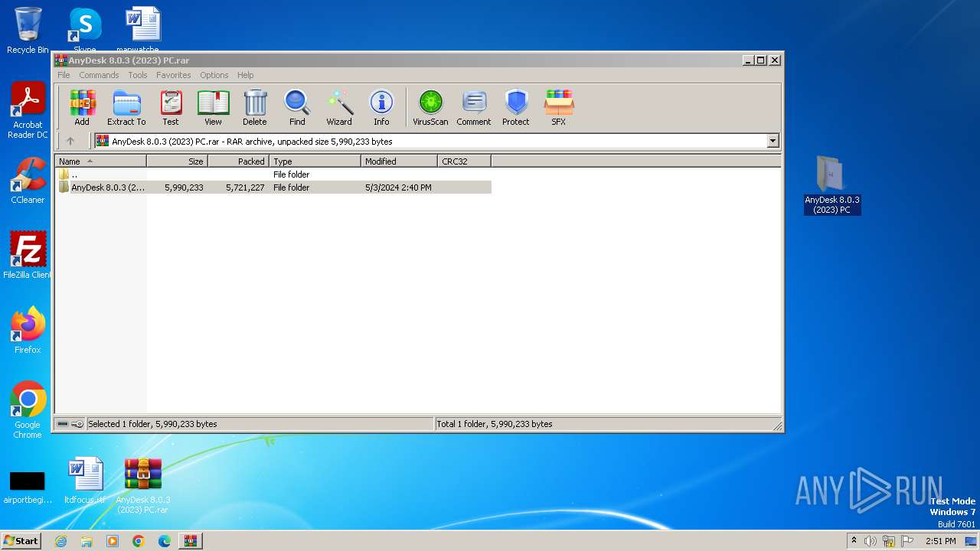980x551 pixels.
Task: Click 'Selected 1 folder' status text
Action: (152, 424)
